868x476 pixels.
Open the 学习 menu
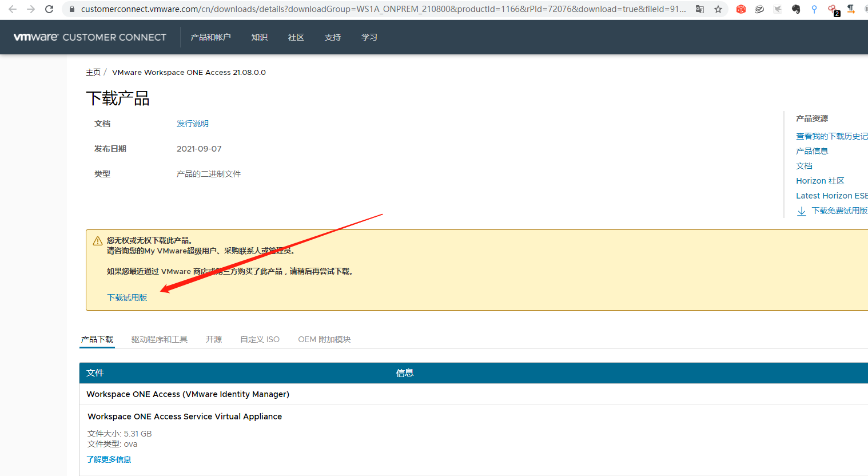coord(369,37)
